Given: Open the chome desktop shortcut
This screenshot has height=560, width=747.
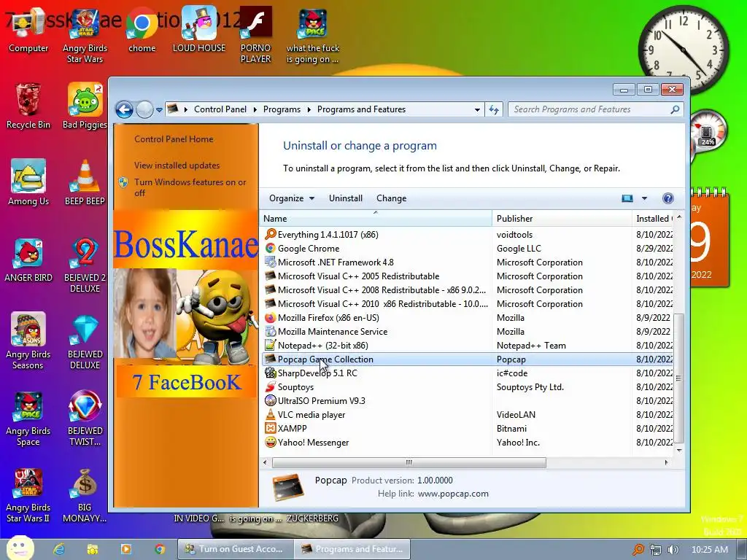Looking at the screenshot, I should [x=142, y=31].
